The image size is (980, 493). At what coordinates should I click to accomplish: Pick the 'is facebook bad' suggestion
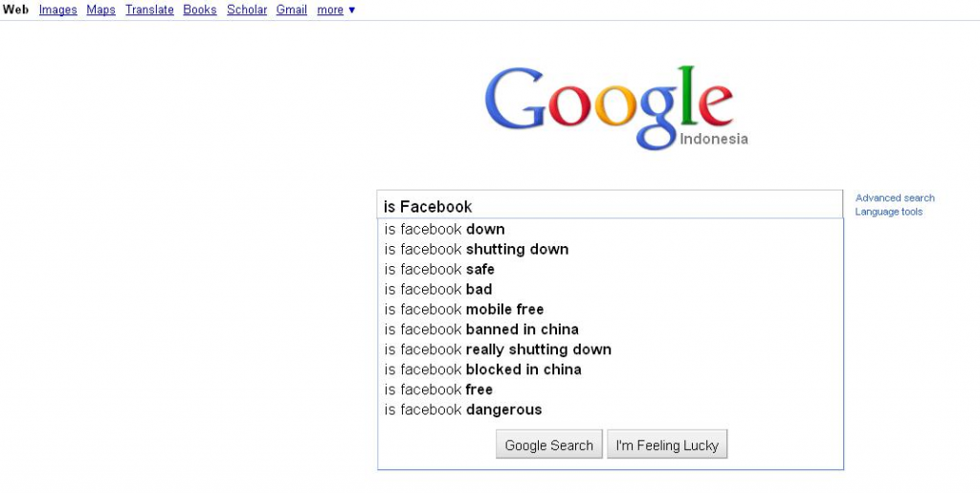pyautogui.click(x=610, y=289)
